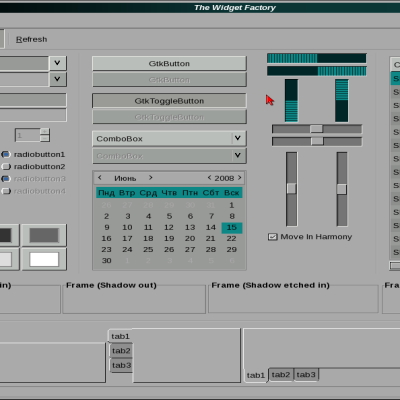Select day 27 of June in the calendar
The height and width of the screenshot is (400, 400).
[190, 249]
